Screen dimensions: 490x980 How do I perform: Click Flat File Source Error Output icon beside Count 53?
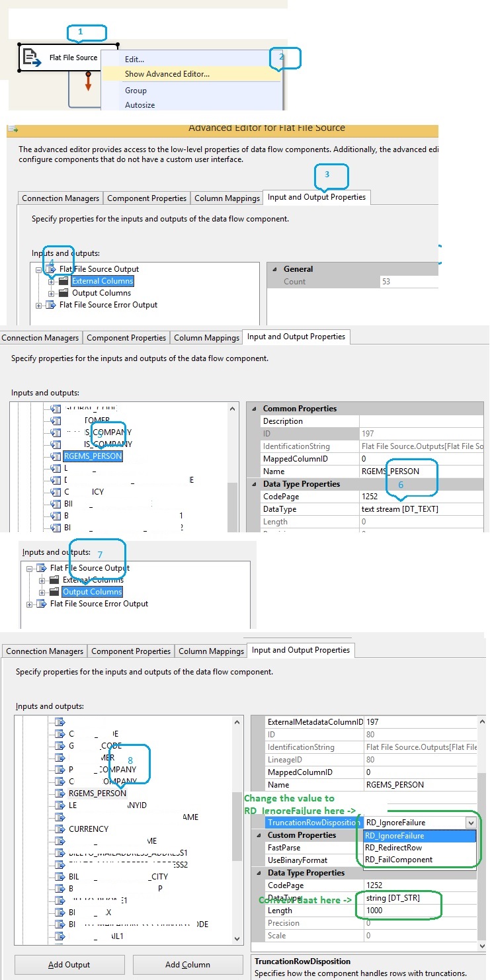pyautogui.click(x=51, y=305)
